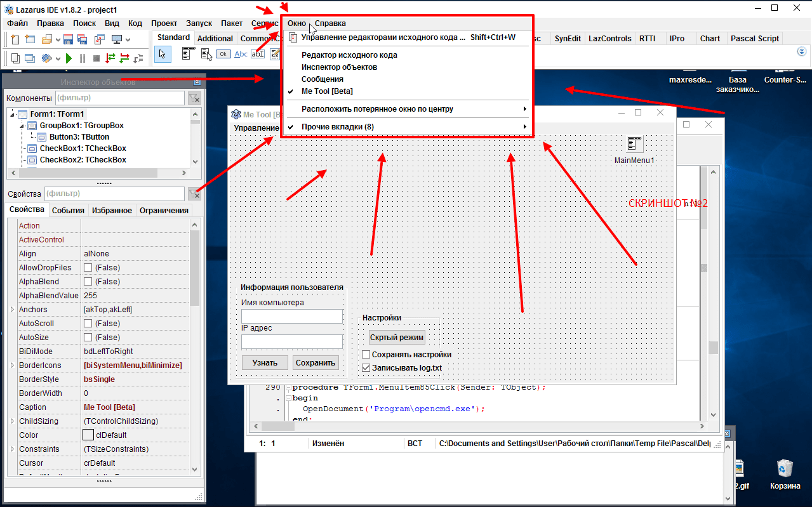Open the dropdown arrow next to the gear icon
Screen dimensions: 812x507
[58, 59]
